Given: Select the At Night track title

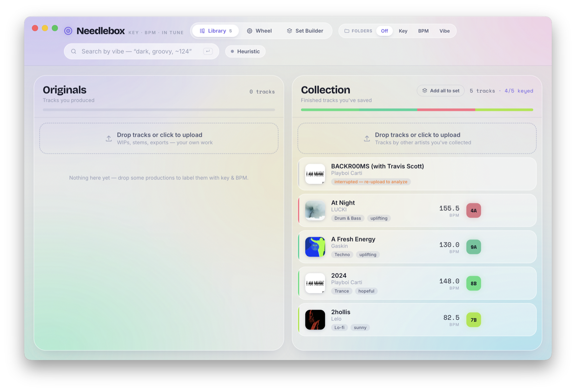Looking at the screenshot, I should (343, 203).
